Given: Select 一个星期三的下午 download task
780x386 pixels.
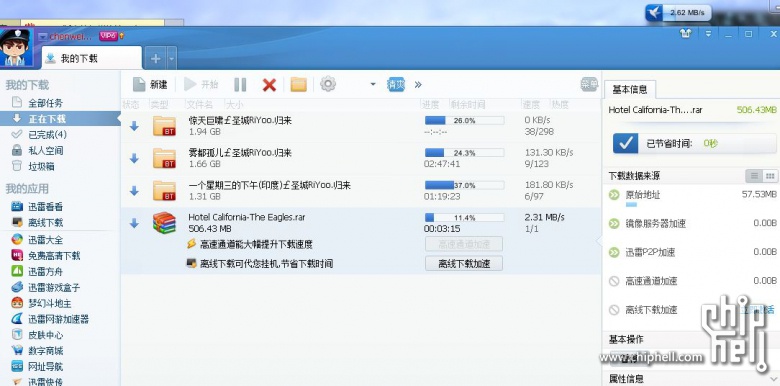Looking at the screenshot, I should pos(361,191).
